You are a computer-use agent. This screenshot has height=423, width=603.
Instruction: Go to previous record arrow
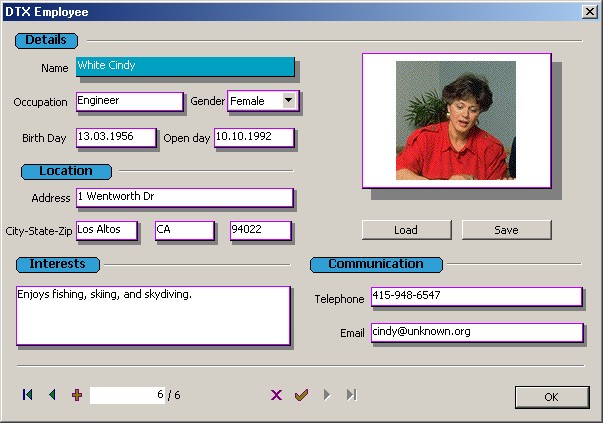pyautogui.click(x=53, y=395)
